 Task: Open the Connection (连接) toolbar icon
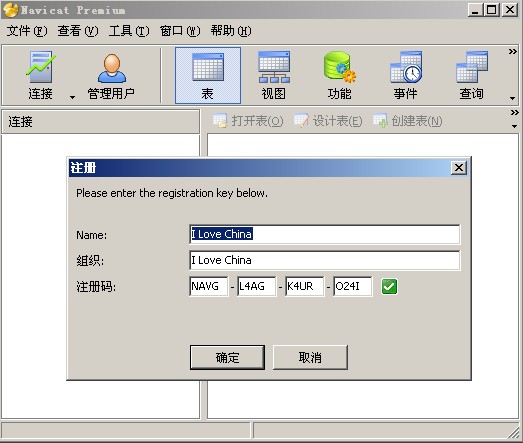pyautogui.click(x=40, y=76)
